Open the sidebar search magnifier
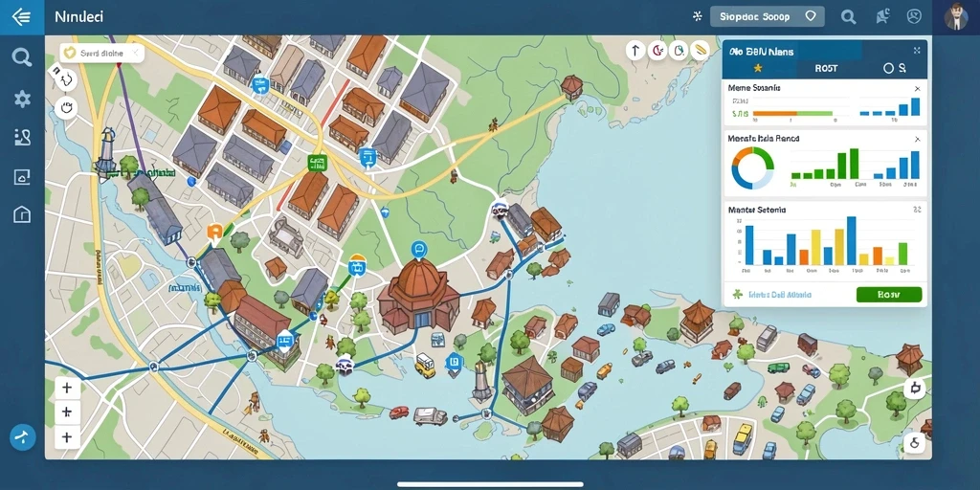The height and width of the screenshot is (490, 980). coord(22,57)
